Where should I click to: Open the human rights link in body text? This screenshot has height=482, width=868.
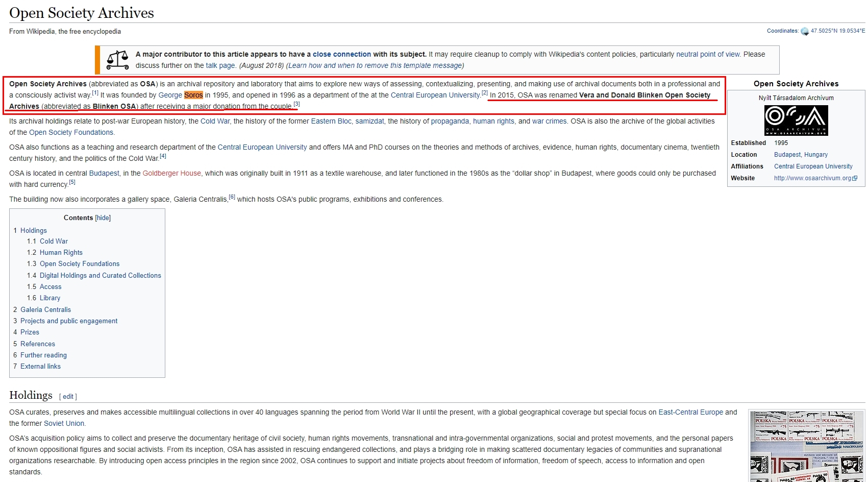pyautogui.click(x=493, y=121)
